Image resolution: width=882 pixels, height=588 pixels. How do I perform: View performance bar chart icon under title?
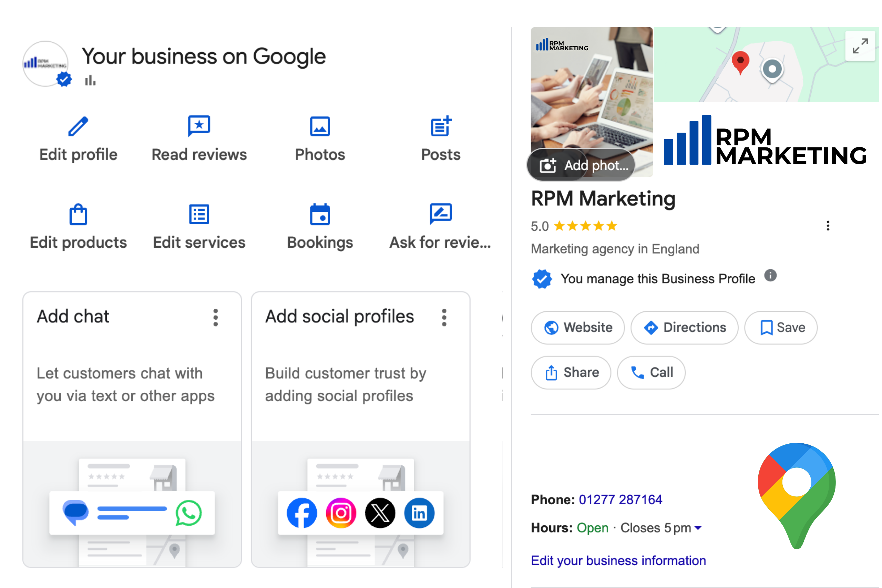[90, 81]
